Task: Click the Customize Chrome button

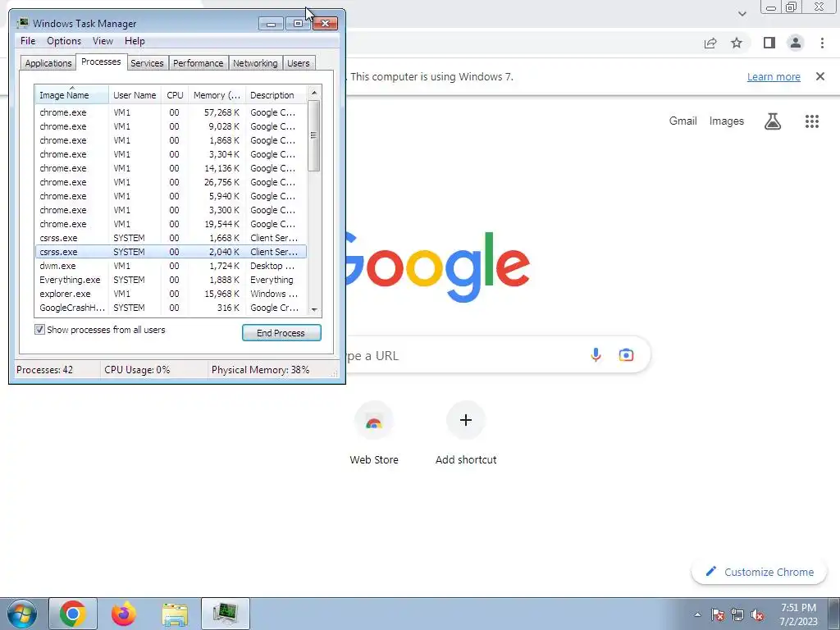Action: [x=759, y=572]
